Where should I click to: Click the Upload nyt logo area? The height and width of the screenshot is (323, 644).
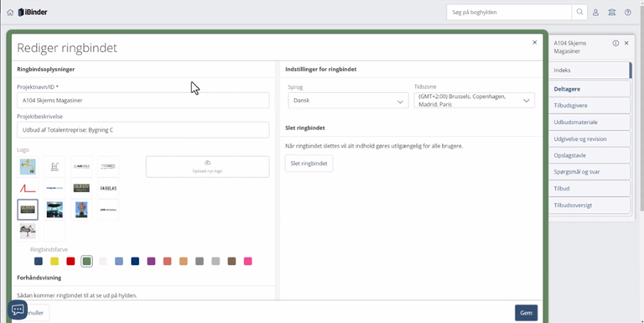pos(207,166)
